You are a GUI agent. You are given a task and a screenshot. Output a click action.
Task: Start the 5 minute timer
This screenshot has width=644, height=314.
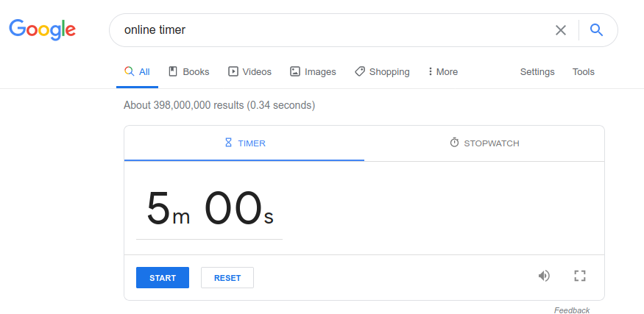[163, 278]
